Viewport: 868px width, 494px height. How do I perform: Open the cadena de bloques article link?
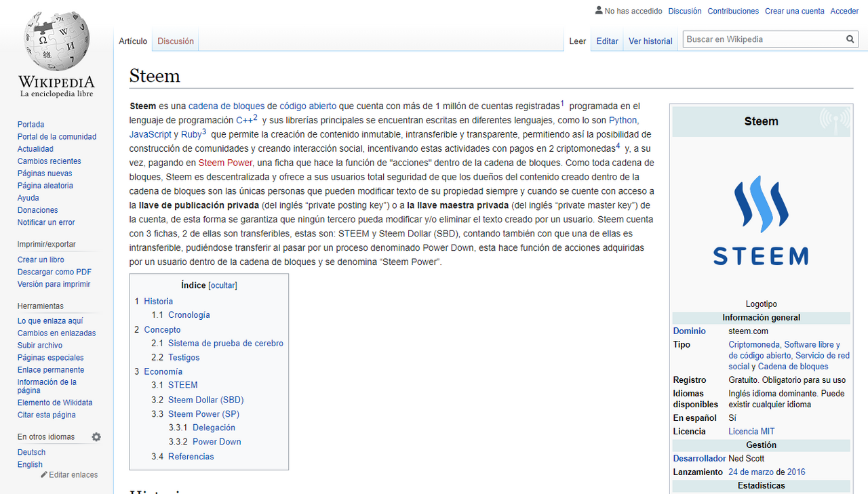pos(226,106)
